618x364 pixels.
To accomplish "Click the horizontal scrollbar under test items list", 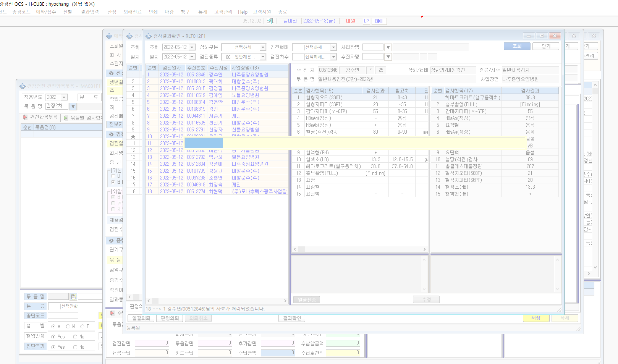I will pos(359,249).
